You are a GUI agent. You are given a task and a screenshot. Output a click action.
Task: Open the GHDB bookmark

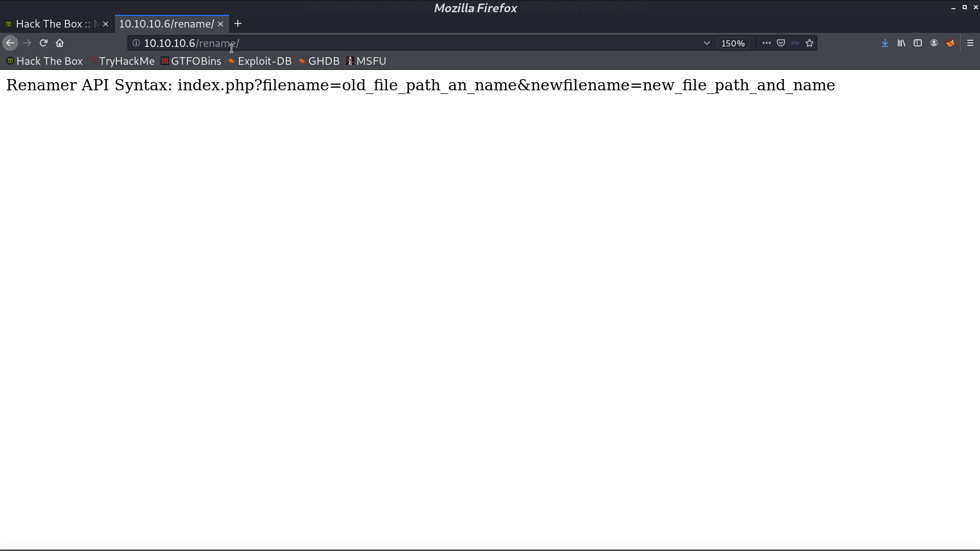click(x=319, y=61)
